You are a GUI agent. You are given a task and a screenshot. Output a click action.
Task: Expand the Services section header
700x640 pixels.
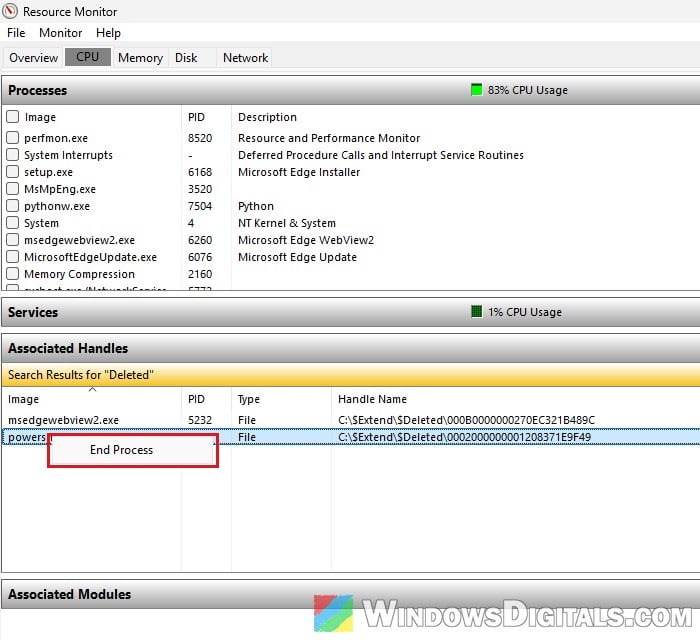point(350,312)
